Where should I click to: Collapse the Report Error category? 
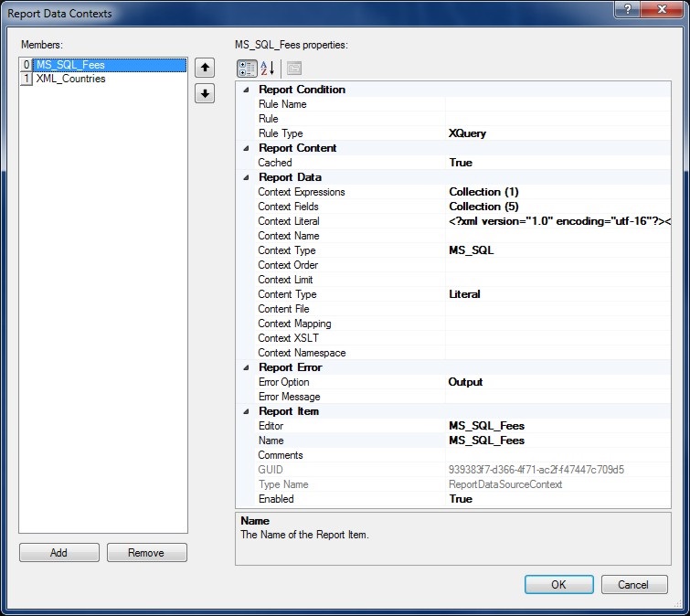coord(246,367)
